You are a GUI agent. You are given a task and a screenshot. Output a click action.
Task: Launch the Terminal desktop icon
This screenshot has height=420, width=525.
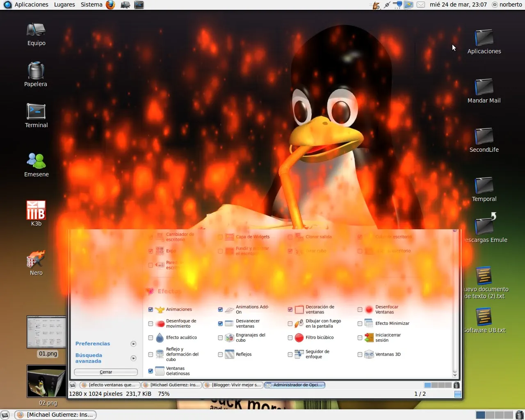pyautogui.click(x=36, y=112)
